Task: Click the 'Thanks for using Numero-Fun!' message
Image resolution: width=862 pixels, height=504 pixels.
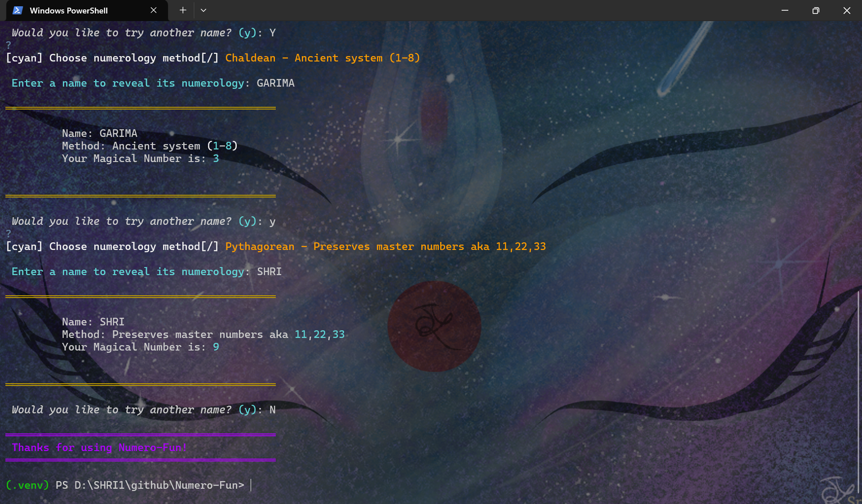Action: (x=99, y=447)
